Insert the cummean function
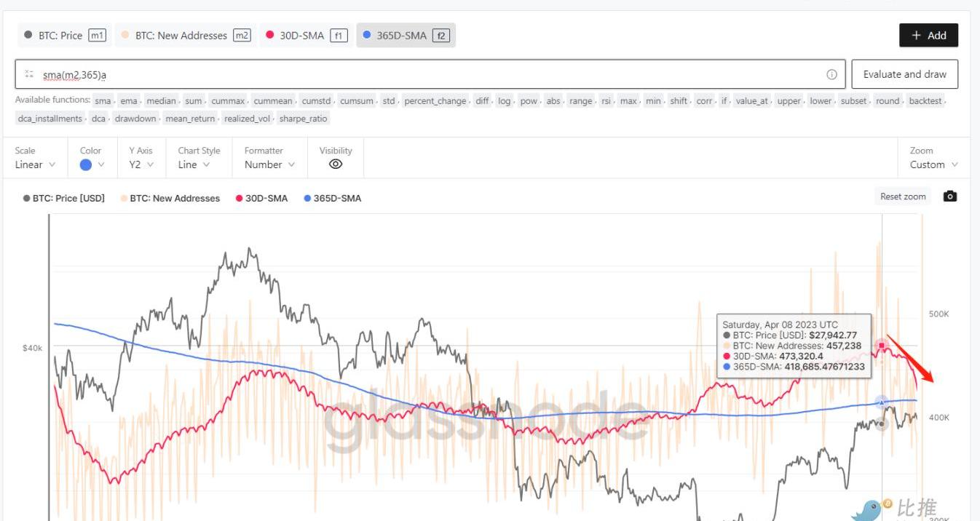The width and height of the screenshot is (980, 521). (274, 101)
